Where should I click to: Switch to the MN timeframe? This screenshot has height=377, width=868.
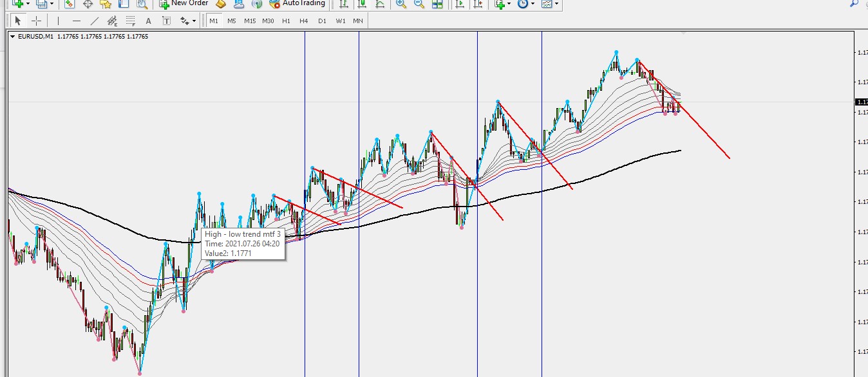[358, 21]
